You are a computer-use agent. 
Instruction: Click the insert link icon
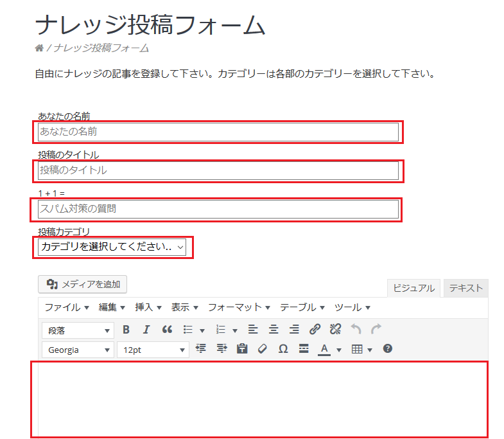point(315,330)
